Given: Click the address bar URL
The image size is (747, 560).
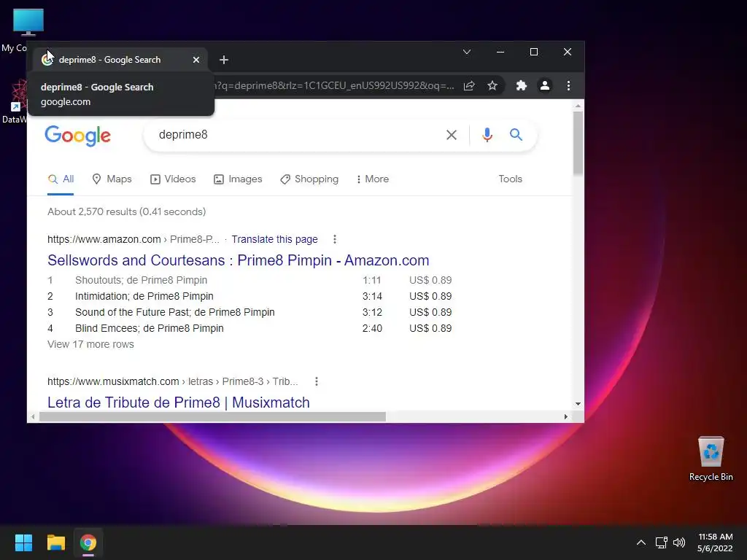Looking at the screenshot, I should [x=335, y=86].
